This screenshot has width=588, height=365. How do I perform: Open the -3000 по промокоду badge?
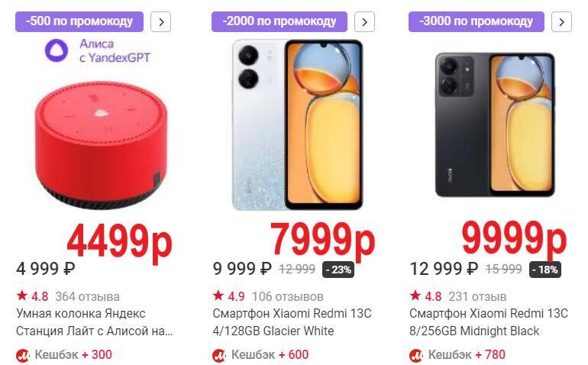477,21
